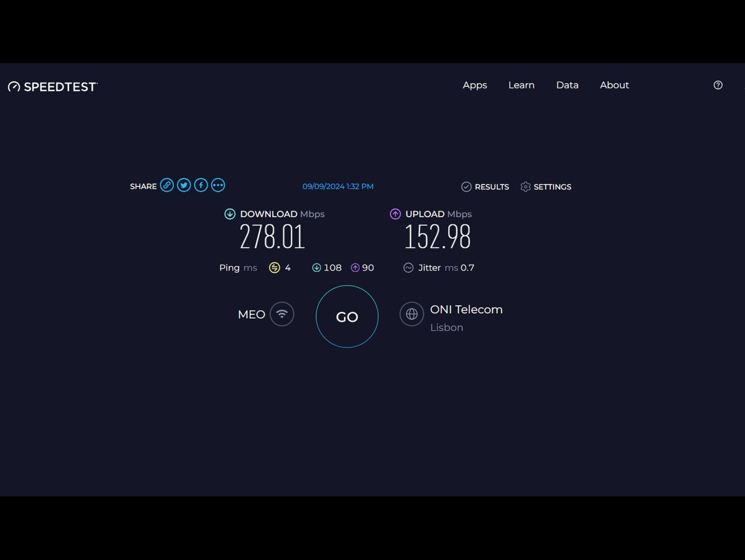
Task: Copy the share link icon
Action: pyautogui.click(x=167, y=185)
